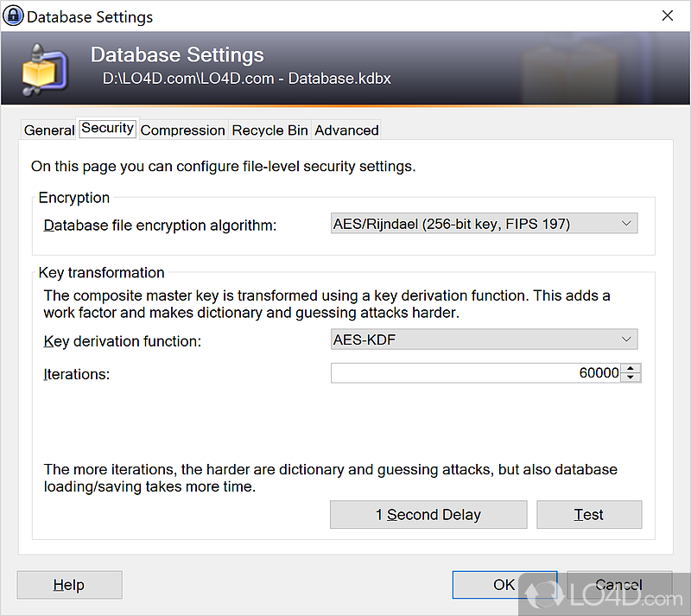Click the database settings banner icon

45,67
